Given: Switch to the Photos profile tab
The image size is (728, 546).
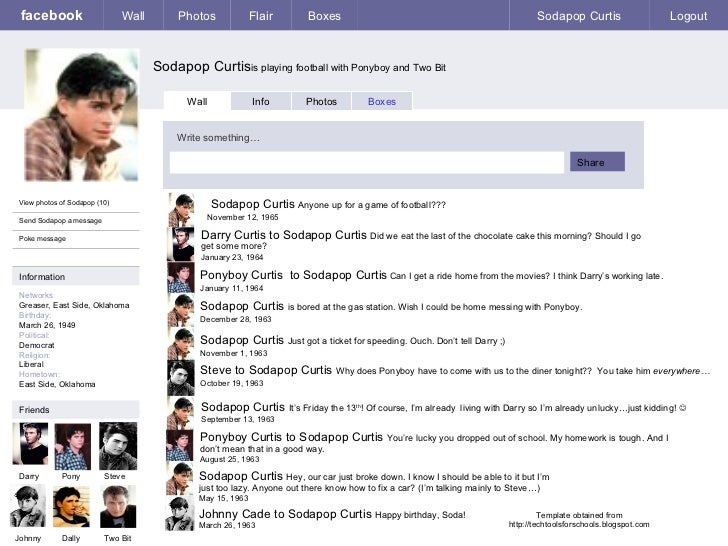Looking at the screenshot, I should 321,101.
